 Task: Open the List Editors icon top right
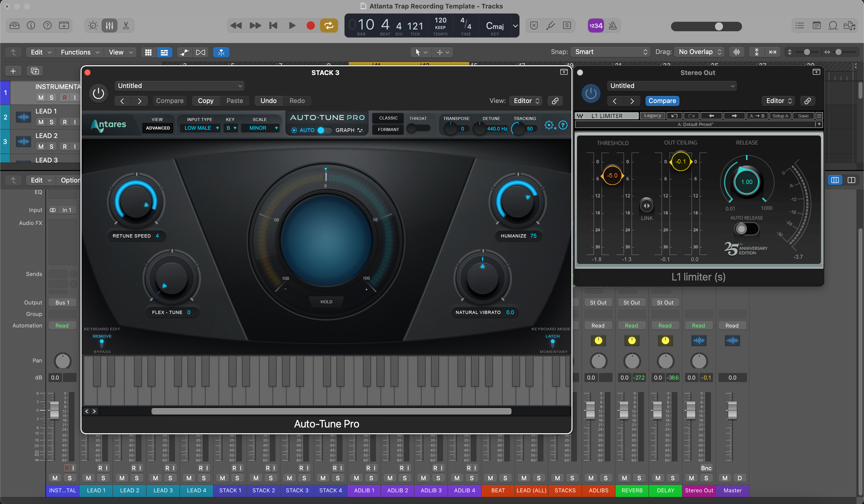point(799,26)
